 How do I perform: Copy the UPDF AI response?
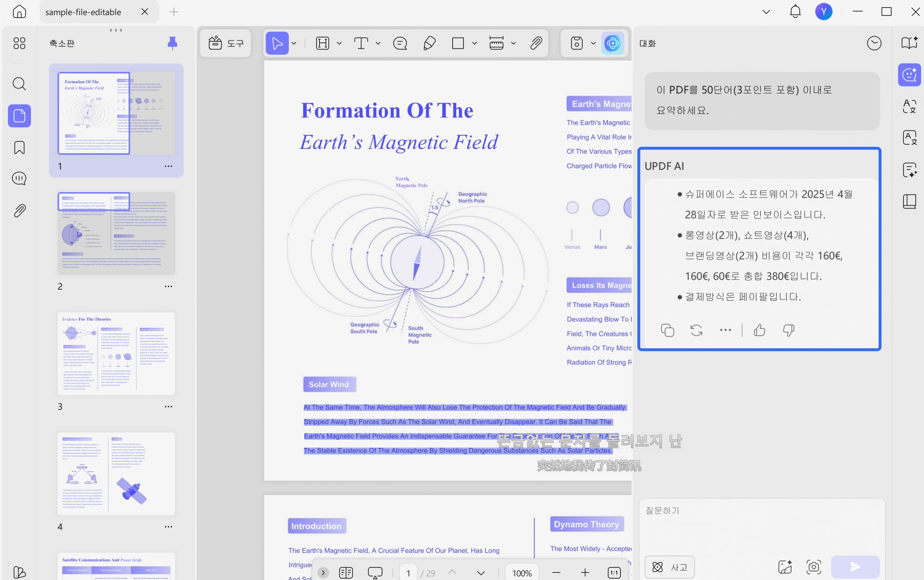click(667, 330)
